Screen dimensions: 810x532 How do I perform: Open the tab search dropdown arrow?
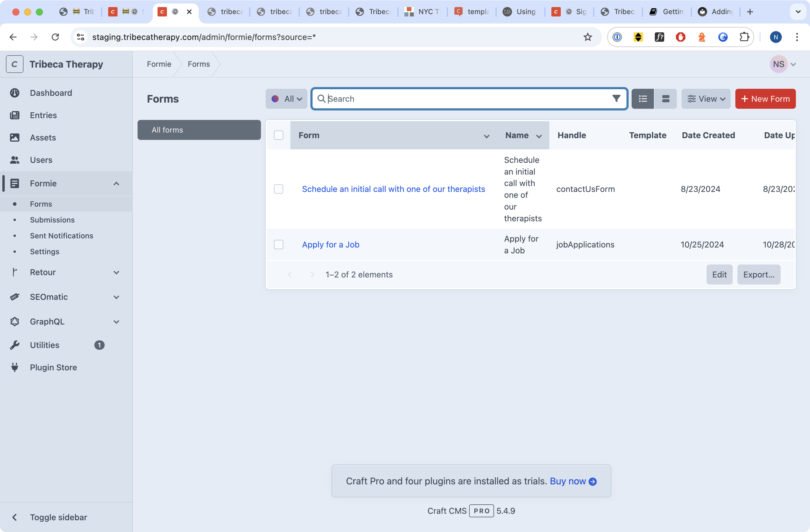pos(798,12)
